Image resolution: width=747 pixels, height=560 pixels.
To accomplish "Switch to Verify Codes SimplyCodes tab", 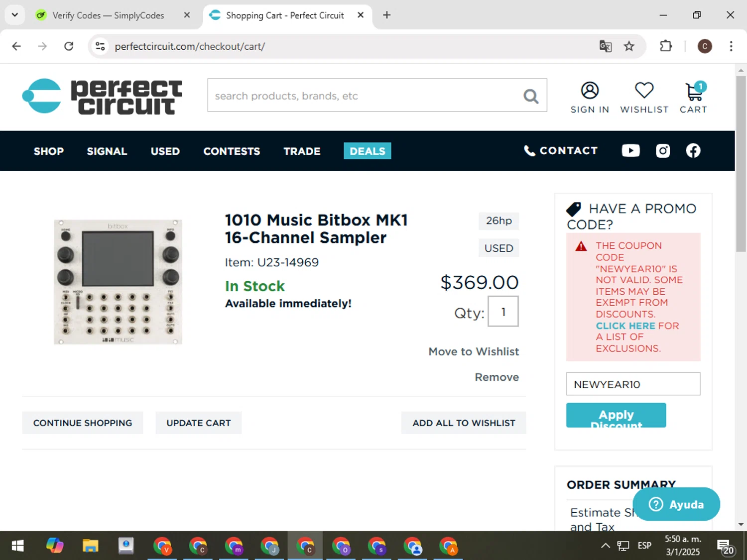I will pos(108,15).
